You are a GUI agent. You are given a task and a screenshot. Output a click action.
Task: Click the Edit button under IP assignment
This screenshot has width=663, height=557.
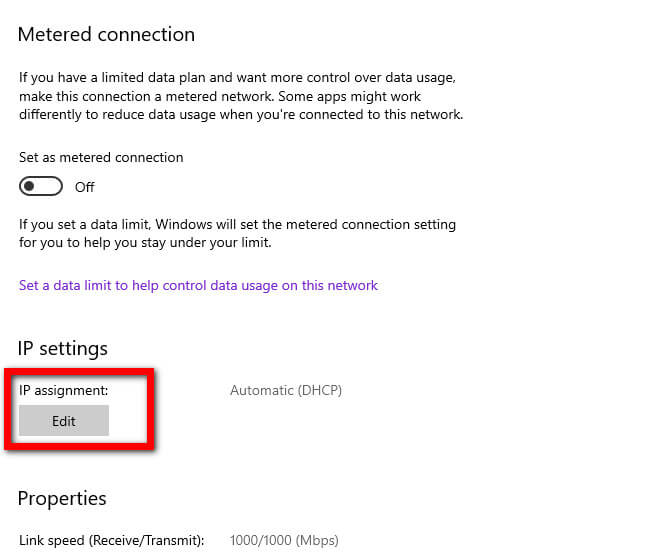pyautogui.click(x=64, y=420)
